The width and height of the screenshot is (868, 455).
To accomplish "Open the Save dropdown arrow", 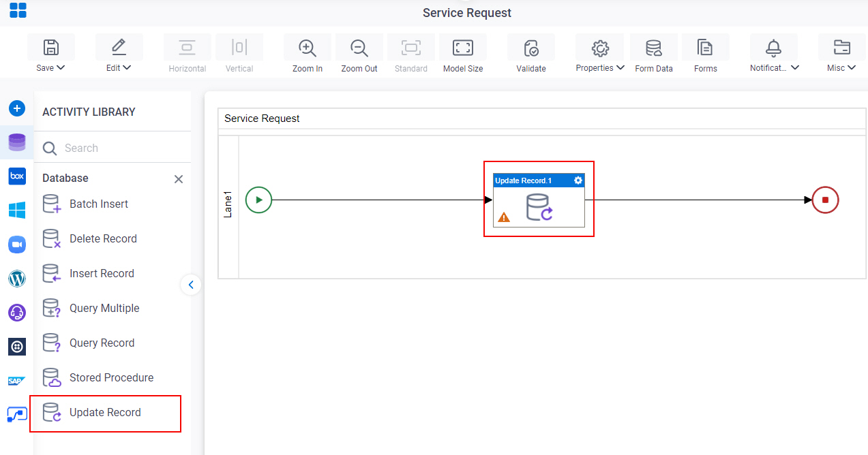I will (x=61, y=67).
